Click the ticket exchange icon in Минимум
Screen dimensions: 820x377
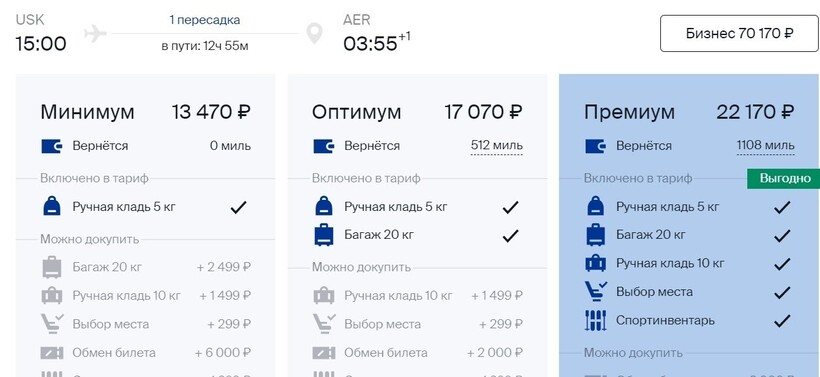[x=52, y=353]
